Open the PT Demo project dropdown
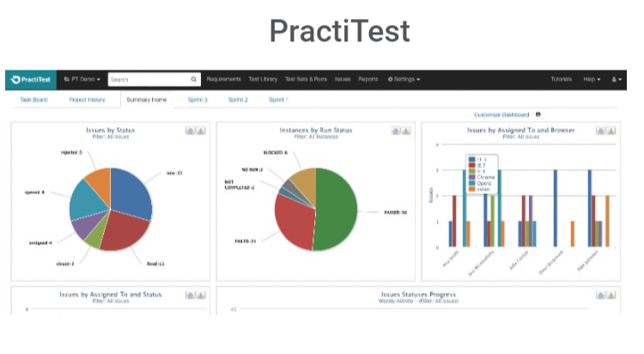The image size is (644, 354). [82, 79]
